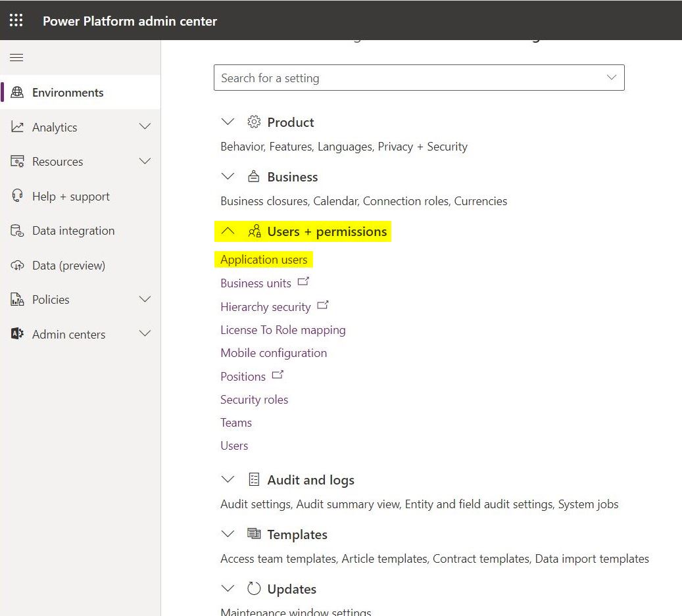Expand the Analytics sidebar chevron

[145, 126]
